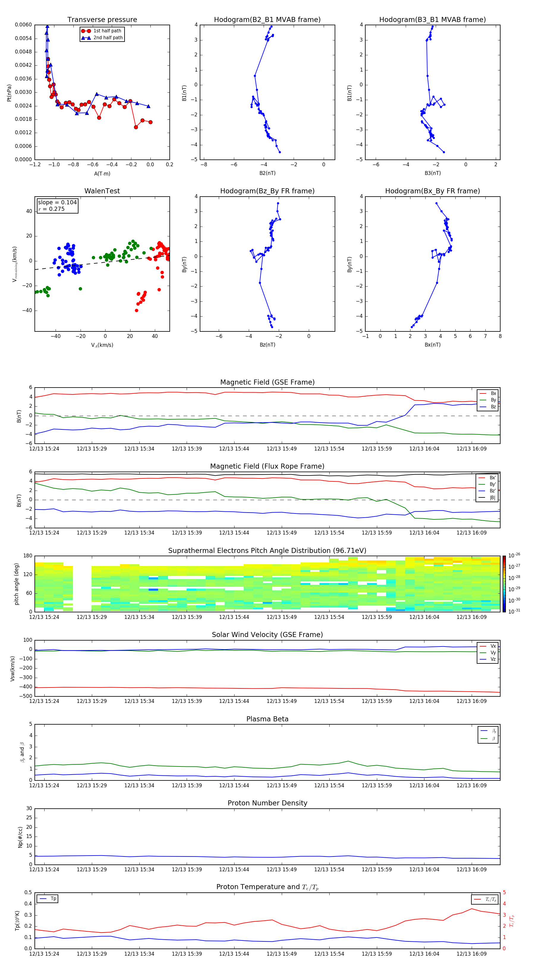Screen dimensions: 535x980
Task: Click 'Magnetic Field (GSE Frame)' title
Action: 267,382
